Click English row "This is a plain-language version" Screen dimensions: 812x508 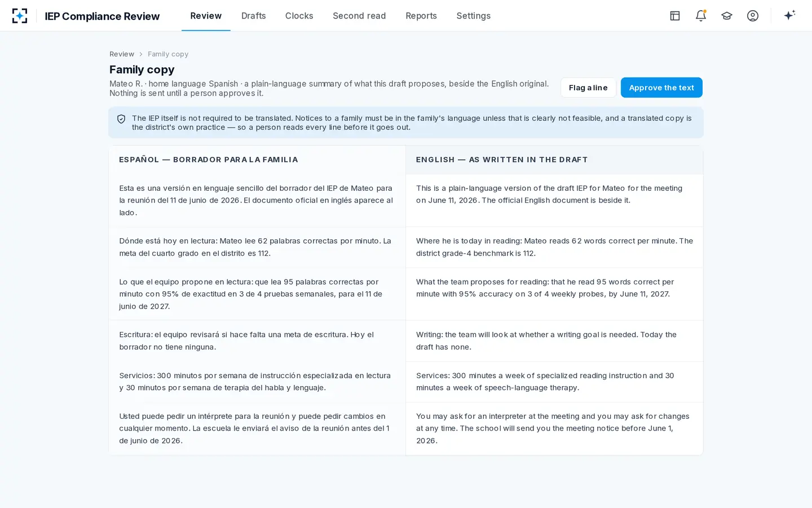(x=554, y=200)
